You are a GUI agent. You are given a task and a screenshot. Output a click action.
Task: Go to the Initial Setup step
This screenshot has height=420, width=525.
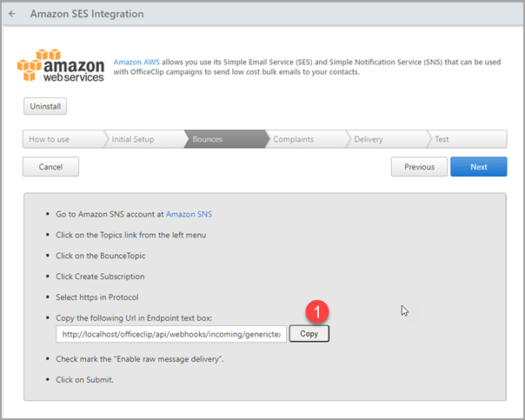click(x=144, y=139)
